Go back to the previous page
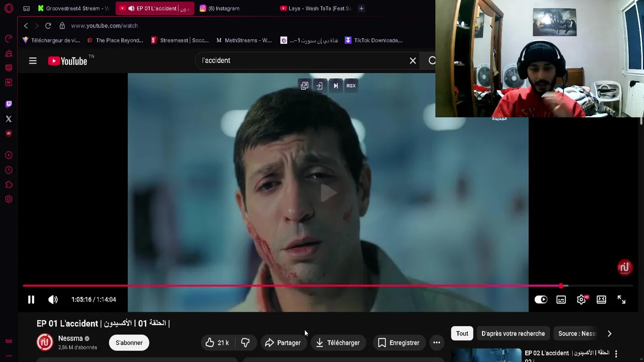This screenshot has width=644, height=362. click(x=26, y=26)
